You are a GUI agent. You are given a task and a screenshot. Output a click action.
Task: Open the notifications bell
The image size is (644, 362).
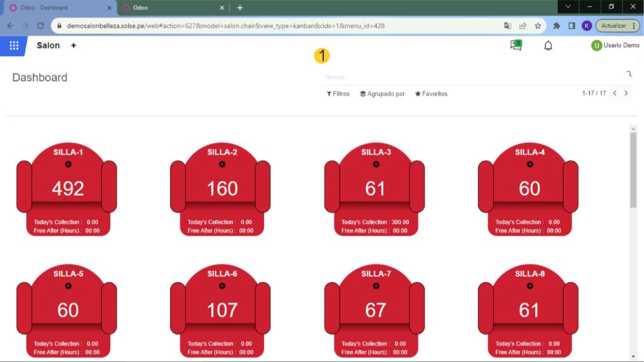click(x=548, y=45)
